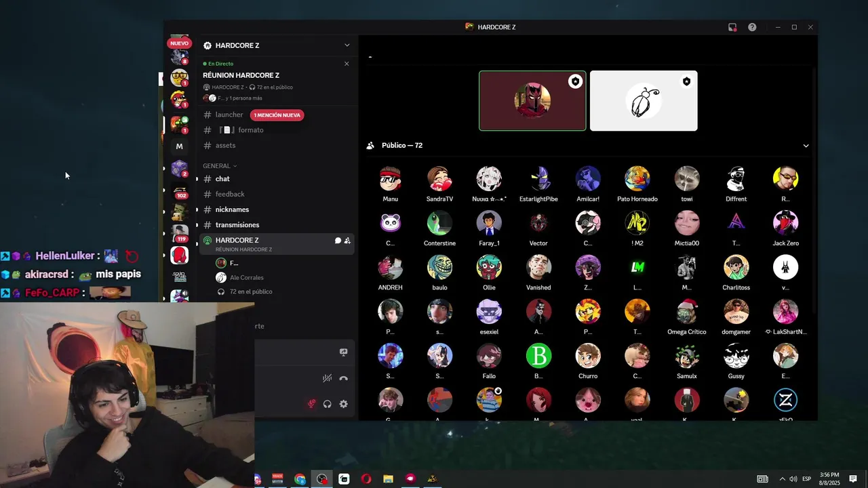Viewport: 868px width, 488px height.
Task: Disconnect from the voice channel
Action: click(343, 378)
